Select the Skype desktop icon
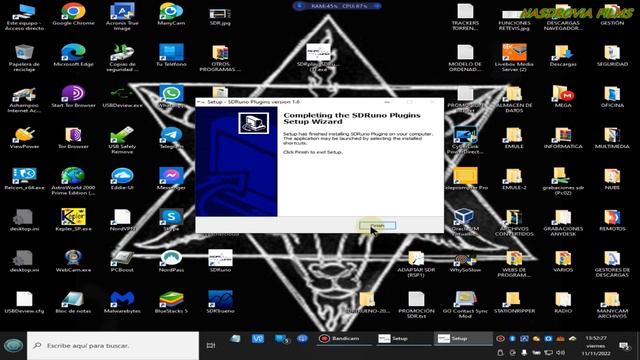 point(171,220)
